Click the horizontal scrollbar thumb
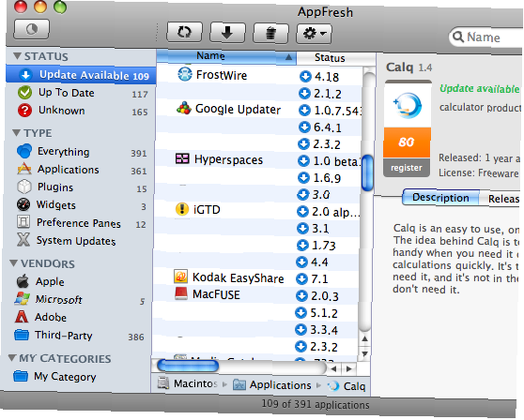Viewport: 524px width, 420px height. click(x=188, y=366)
